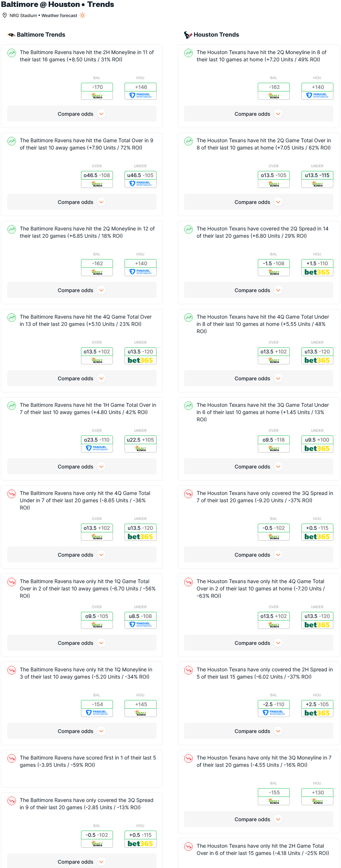Select the -154 Baltimore 1Q Moneyline odds

(x=97, y=704)
